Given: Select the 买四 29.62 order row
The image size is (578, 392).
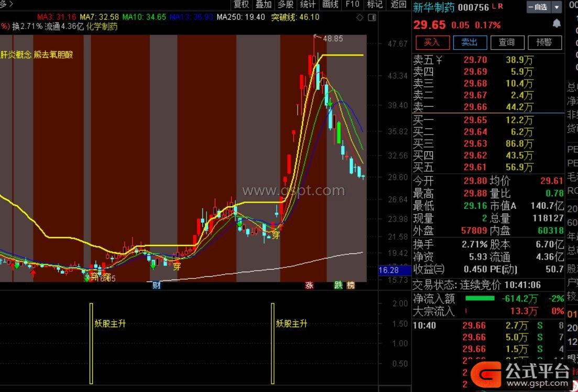Looking at the screenshot, I should [488, 155].
